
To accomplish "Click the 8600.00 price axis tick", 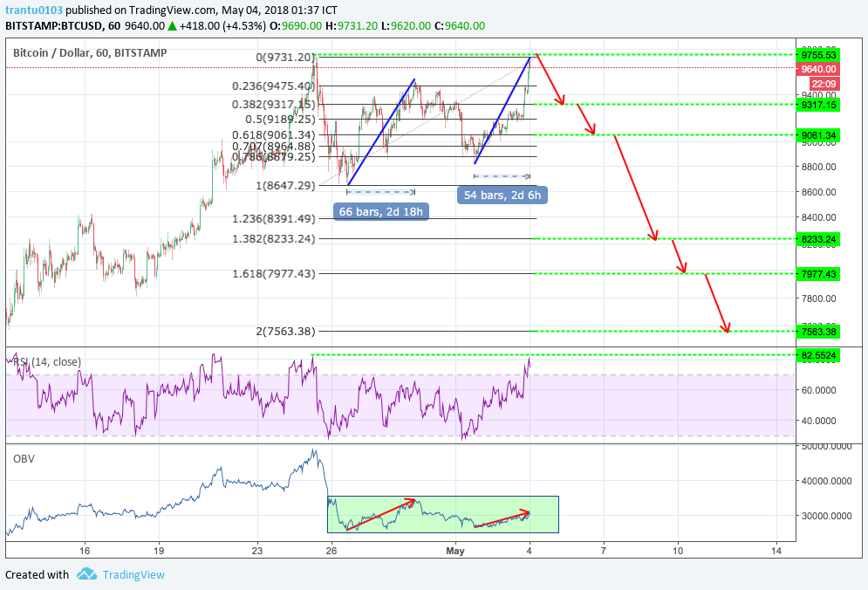I will click(x=818, y=192).
